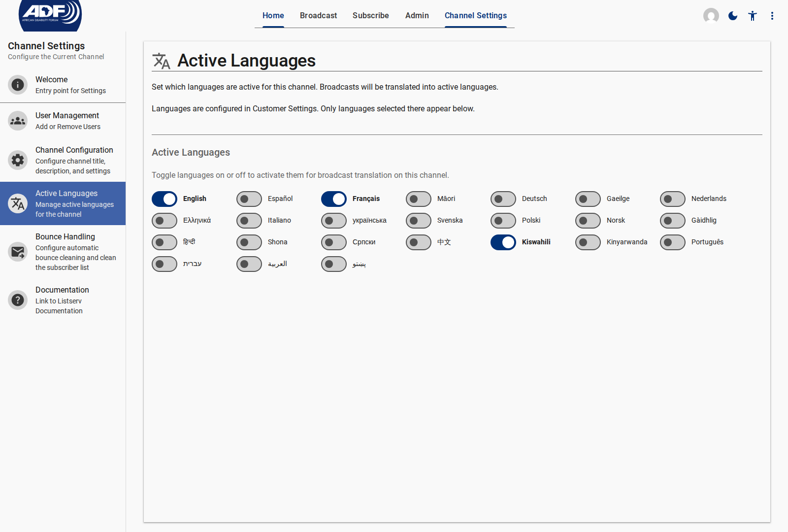Viewport: 788px width, 532px height.
Task: Enable the українська language toggle
Action: [x=334, y=221]
